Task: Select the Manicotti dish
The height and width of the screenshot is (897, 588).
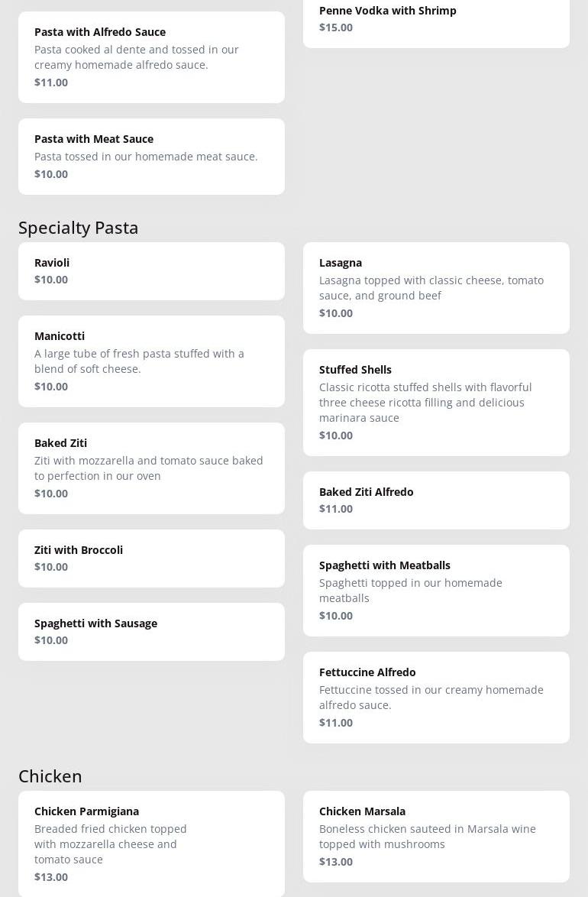Action: 151,361
